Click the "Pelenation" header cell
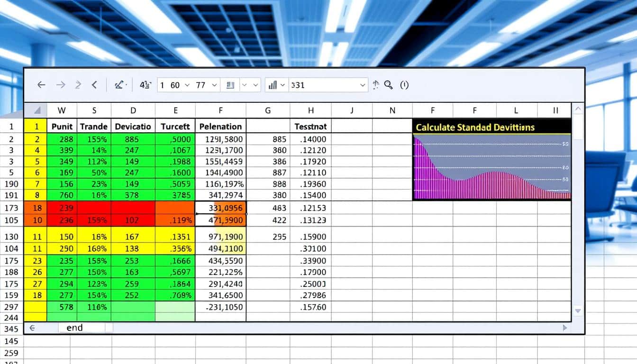The height and width of the screenshot is (364, 637). (x=220, y=127)
